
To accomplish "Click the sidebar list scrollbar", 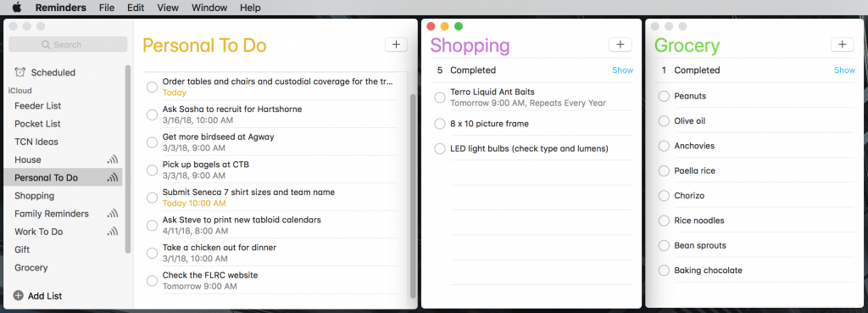I will 128,159.
